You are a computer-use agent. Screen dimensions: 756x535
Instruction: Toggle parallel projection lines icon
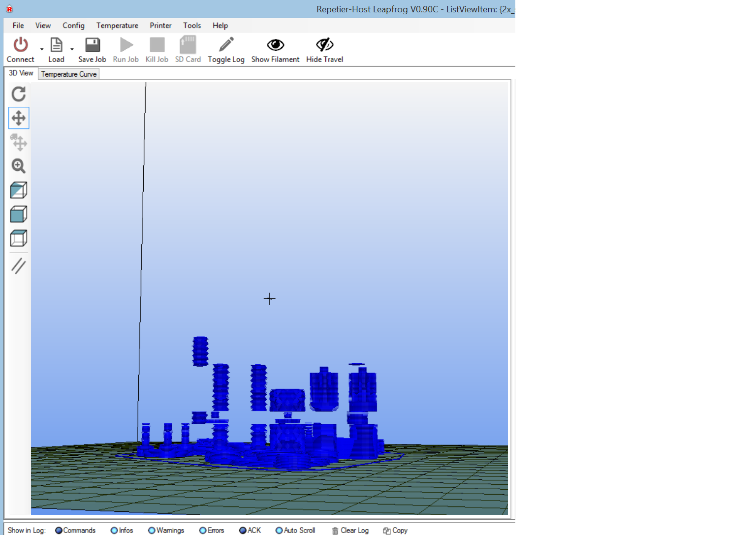coord(19,266)
